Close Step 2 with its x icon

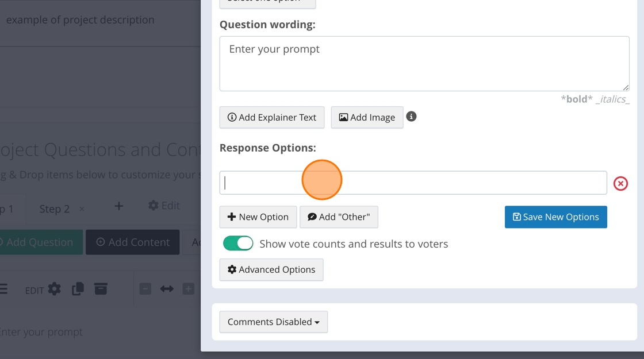(82, 209)
